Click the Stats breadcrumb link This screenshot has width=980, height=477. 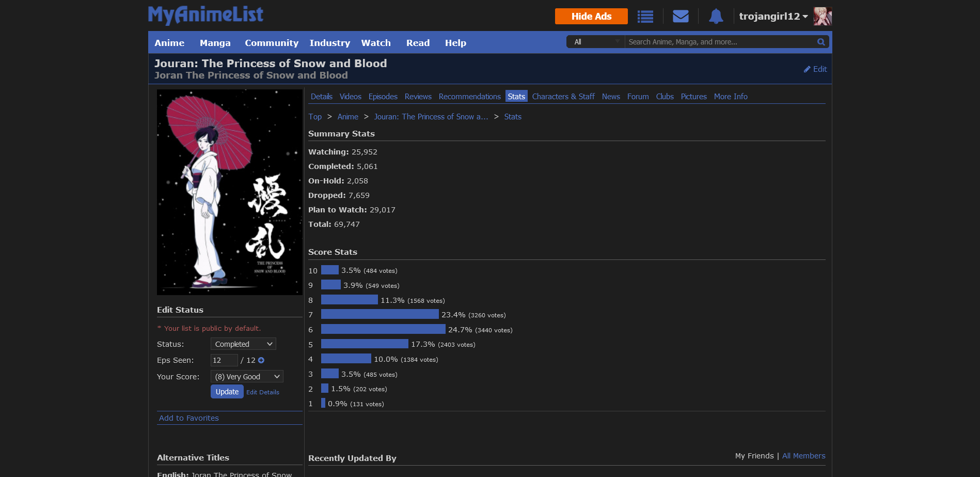click(513, 117)
